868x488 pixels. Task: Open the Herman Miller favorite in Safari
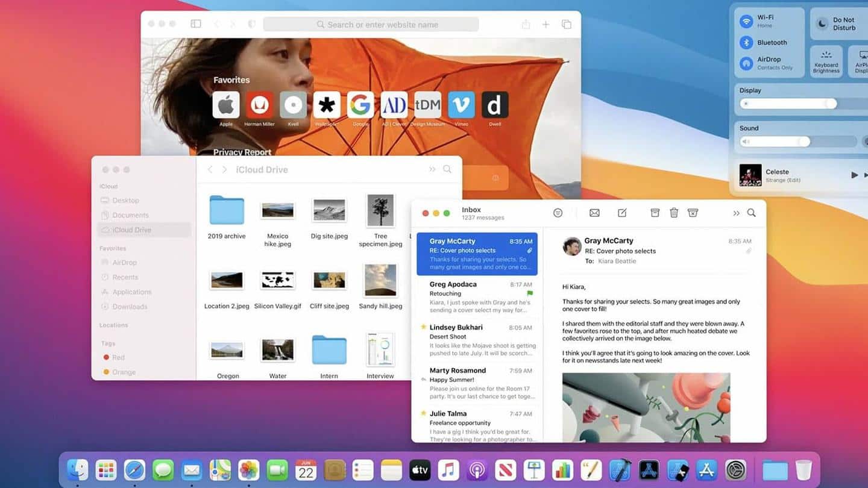pos(260,105)
